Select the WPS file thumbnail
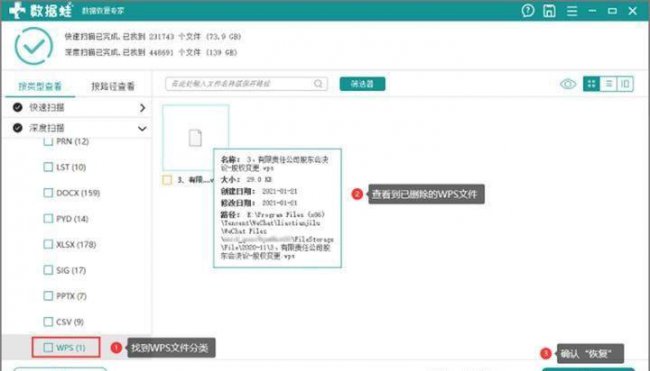This screenshot has width=650, height=371. 195,138
